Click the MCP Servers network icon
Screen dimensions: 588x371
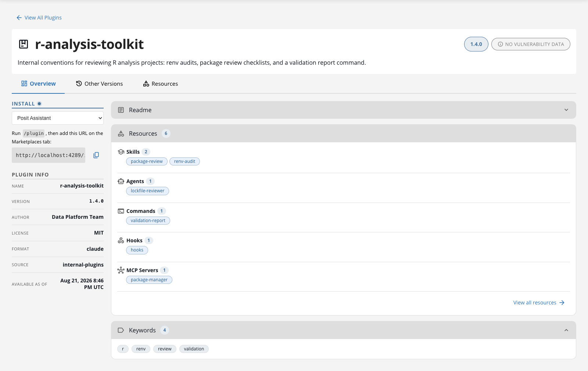[121, 270]
